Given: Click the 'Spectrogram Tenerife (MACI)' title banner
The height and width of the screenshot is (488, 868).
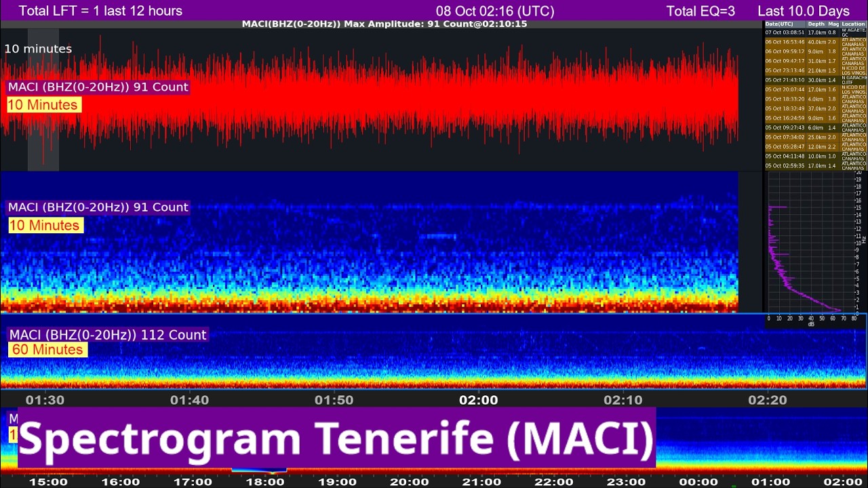Looking at the screenshot, I should click(336, 438).
